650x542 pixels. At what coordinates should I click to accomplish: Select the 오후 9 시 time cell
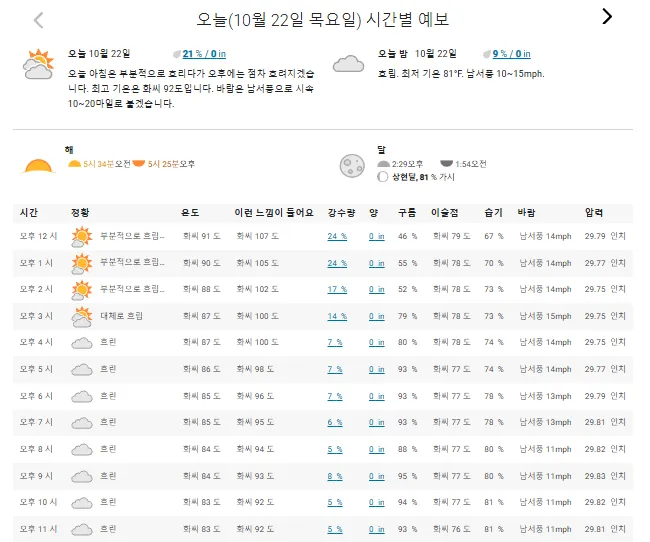coord(36,476)
